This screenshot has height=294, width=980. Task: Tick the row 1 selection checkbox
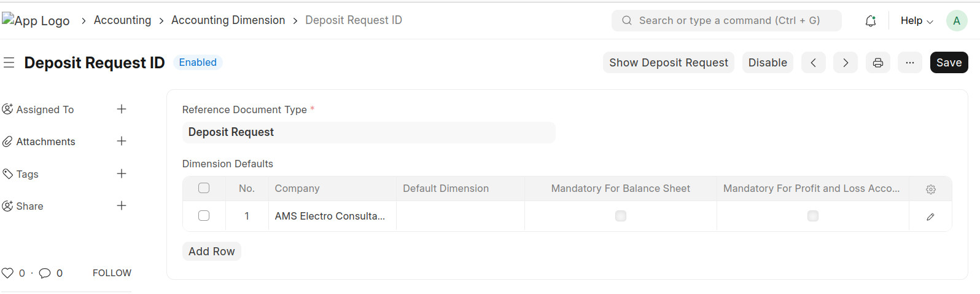click(x=204, y=216)
